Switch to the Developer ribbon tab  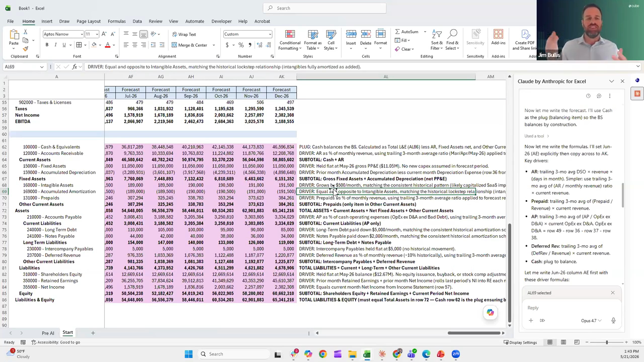221,21
